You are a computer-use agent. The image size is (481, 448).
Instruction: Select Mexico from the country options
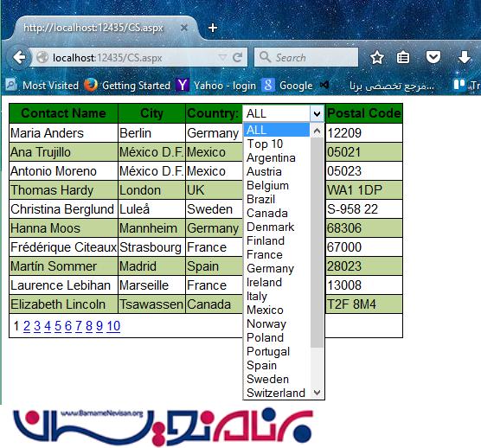coord(277,310)
